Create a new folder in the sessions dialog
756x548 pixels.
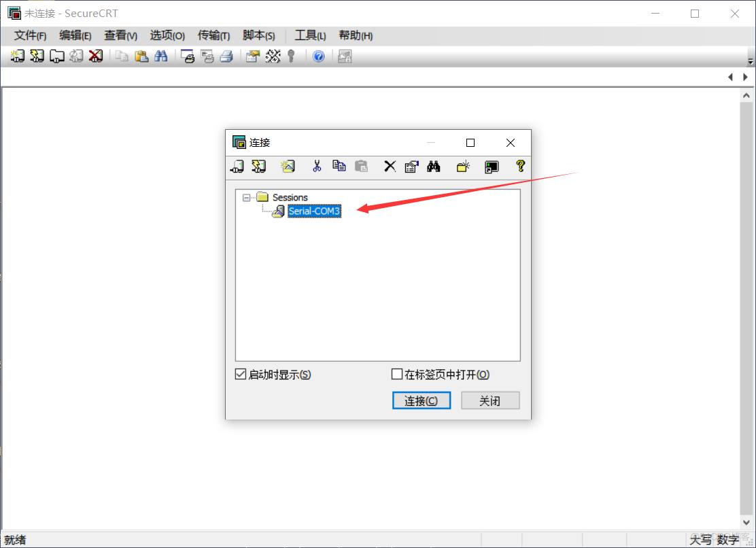click(x=463, y=167)
